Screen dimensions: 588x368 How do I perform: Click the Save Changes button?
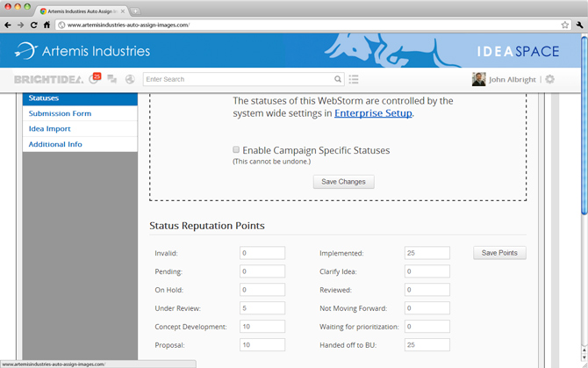[x=343, y=182]
